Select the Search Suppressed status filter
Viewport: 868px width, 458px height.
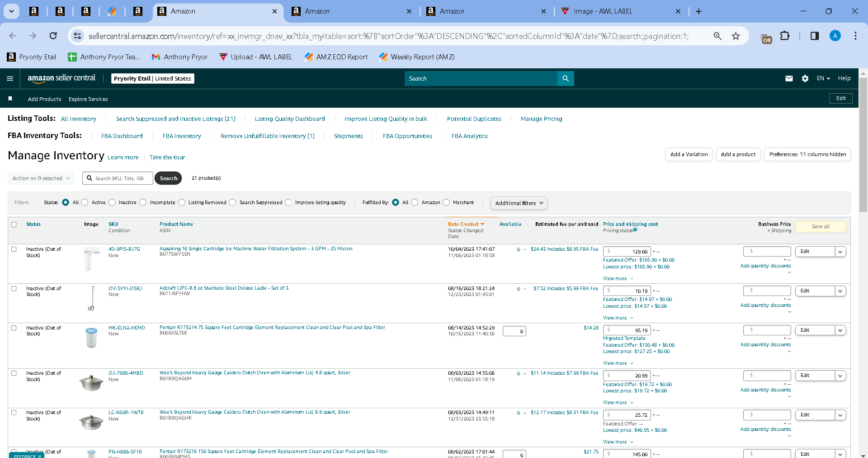coord(232,202)
